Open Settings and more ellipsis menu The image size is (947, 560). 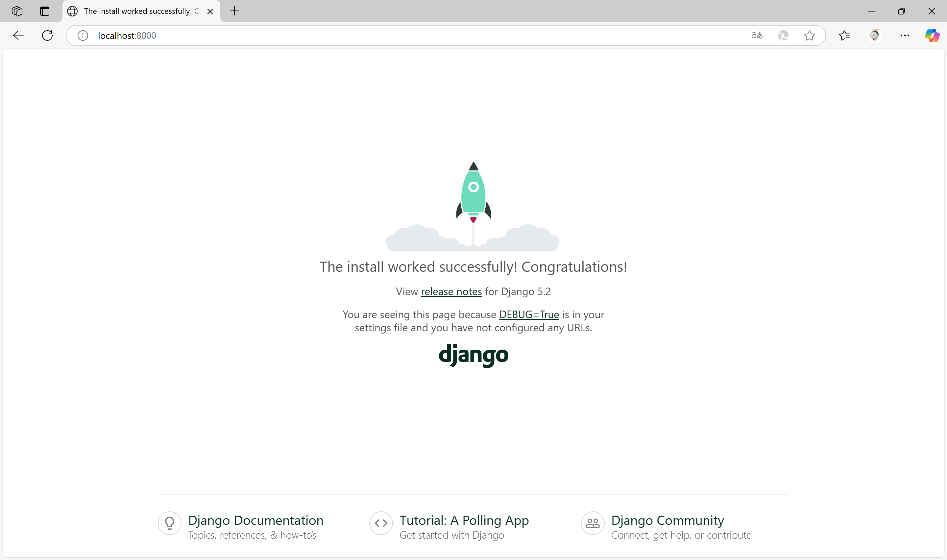tap(905, 35)
